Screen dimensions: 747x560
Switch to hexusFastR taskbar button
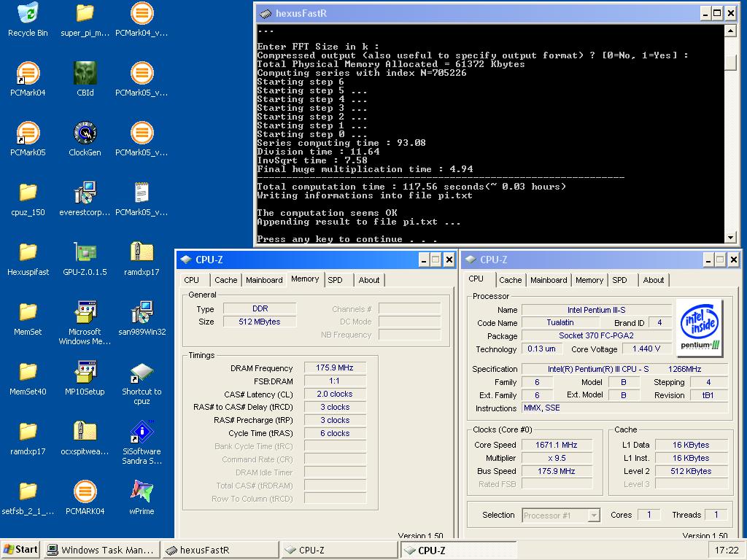220,550
